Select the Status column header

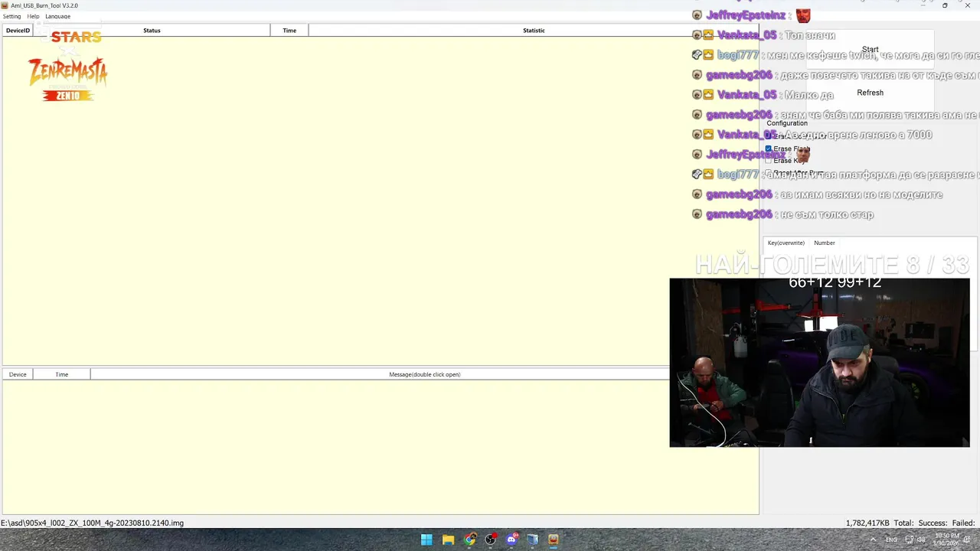(152, 31)
